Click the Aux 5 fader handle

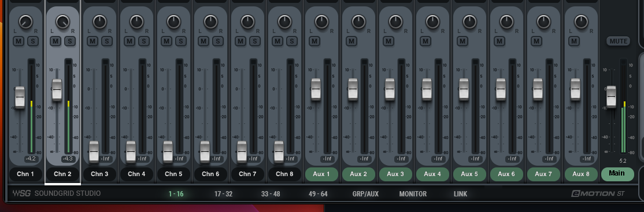464,89
